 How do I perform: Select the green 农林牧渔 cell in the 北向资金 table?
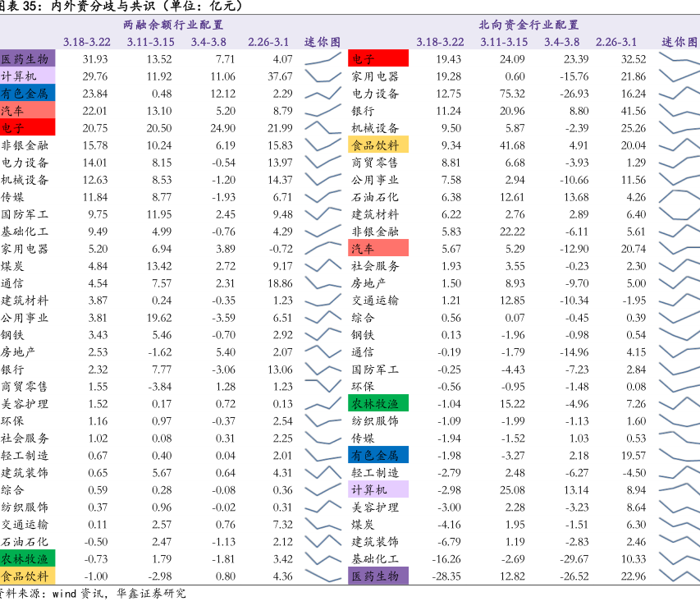click(x=377, y=403)
